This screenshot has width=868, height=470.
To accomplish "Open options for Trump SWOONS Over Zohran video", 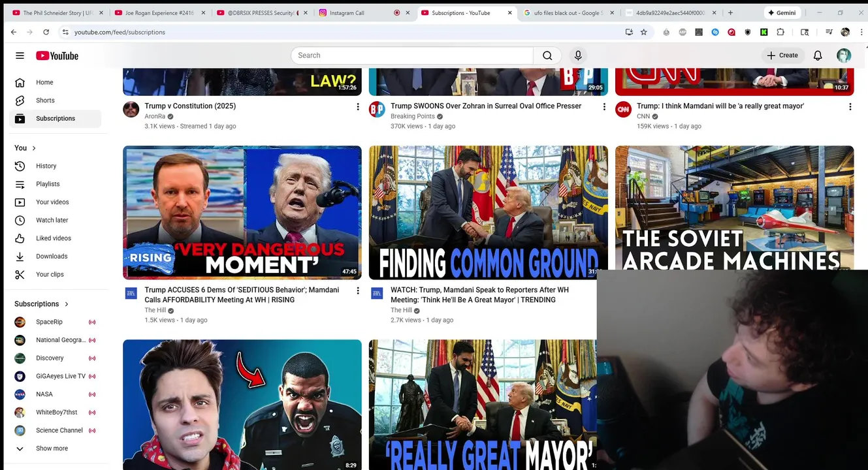I will (603, 106).
